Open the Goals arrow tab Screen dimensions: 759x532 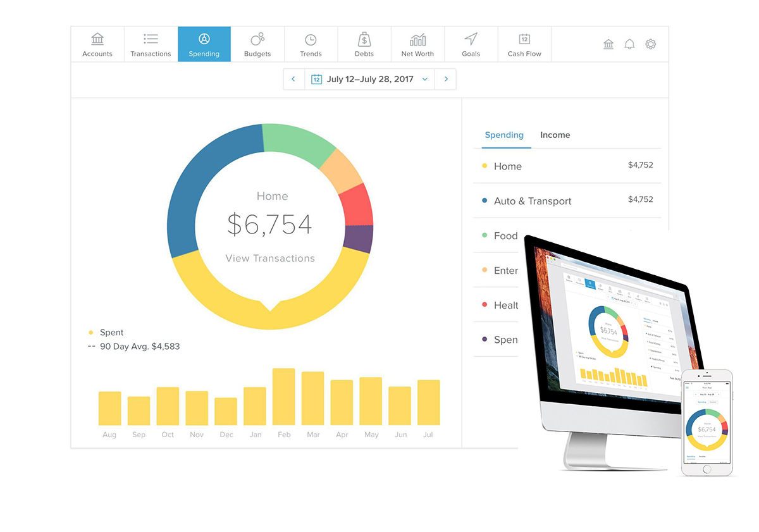[x=471, y=44]
